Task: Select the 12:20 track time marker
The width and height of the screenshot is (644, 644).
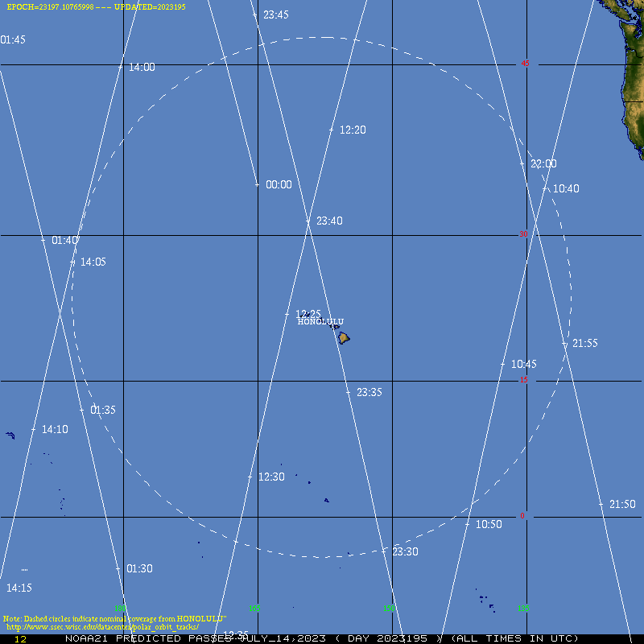Action: click(353, 130)
